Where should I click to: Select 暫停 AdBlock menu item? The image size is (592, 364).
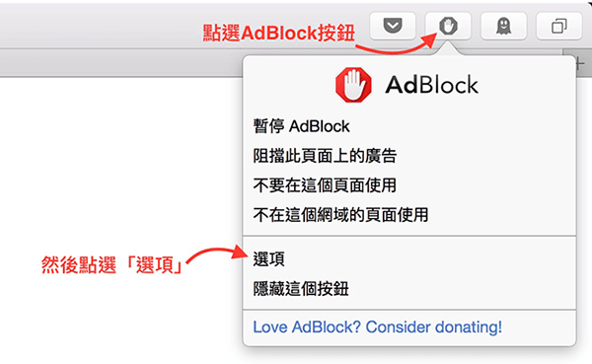click(x=301, y=126)
